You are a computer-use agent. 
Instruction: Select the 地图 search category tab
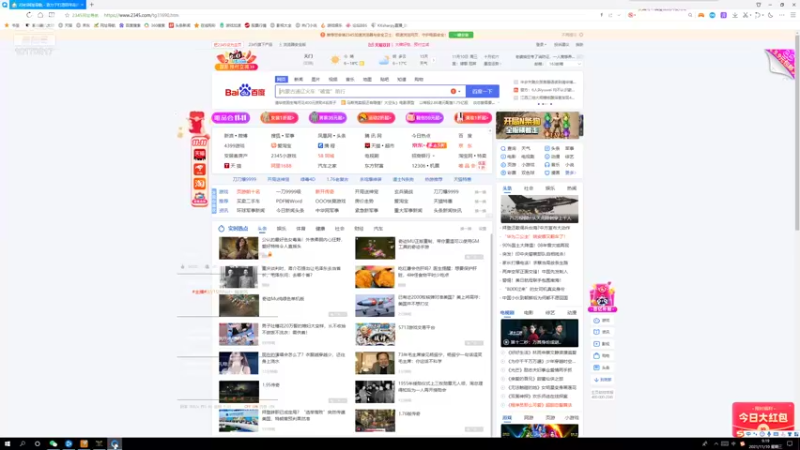point(367,80)
